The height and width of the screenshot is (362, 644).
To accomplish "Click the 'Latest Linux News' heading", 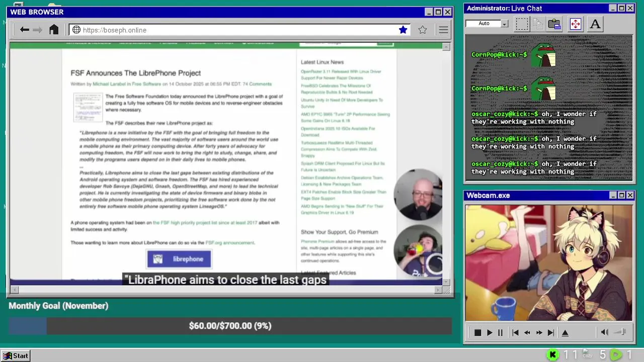I will [322, 62].
